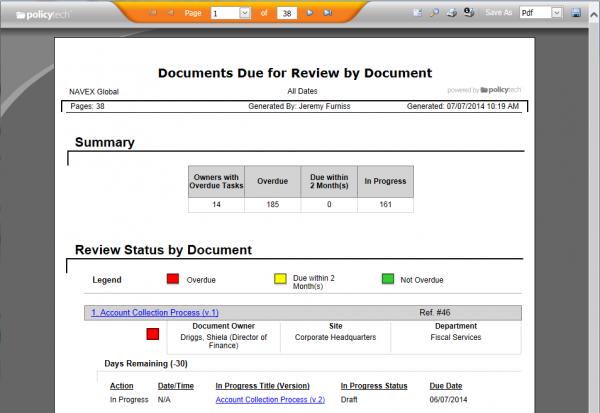
Task: Click the In Progress Title (Version) column header
Action: [262, 385]
